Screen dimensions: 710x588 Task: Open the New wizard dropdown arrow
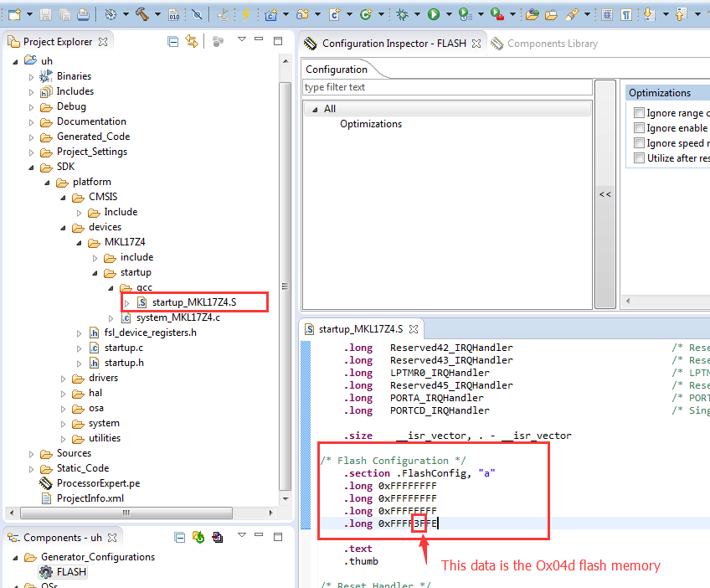pos(29,14)
